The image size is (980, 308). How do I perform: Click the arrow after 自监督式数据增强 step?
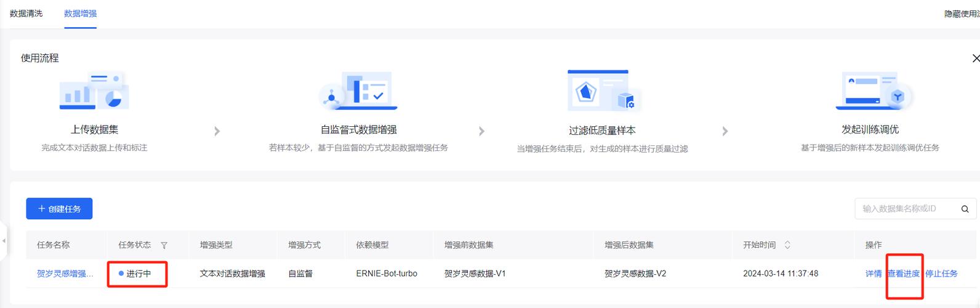coord(481,131)
